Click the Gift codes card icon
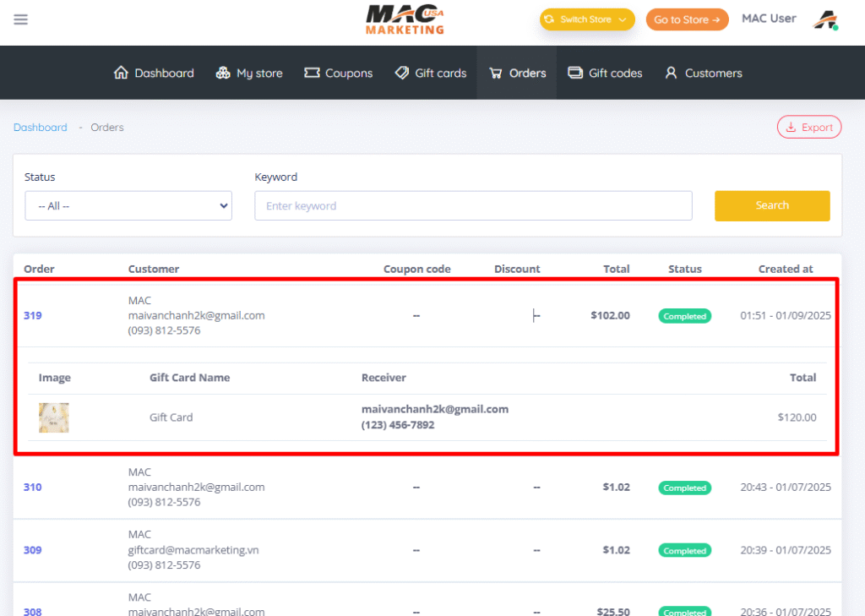Screen dimensions: 865x616 pos(575,73)
